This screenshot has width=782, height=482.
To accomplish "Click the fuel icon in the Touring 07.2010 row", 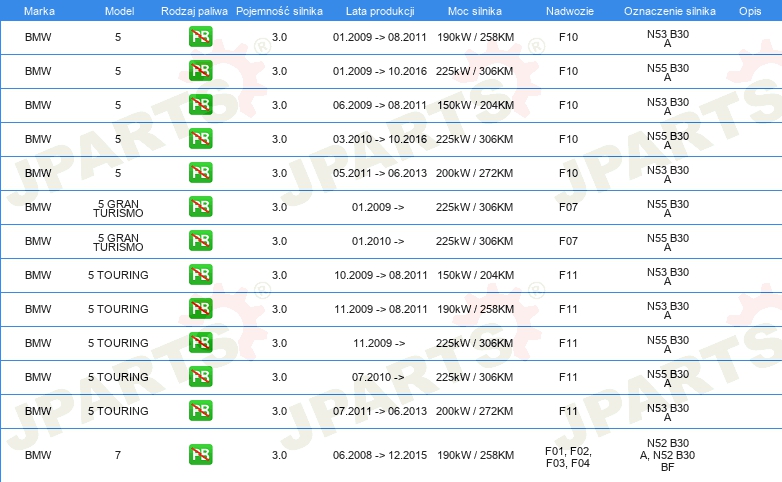I will point(200,376).
